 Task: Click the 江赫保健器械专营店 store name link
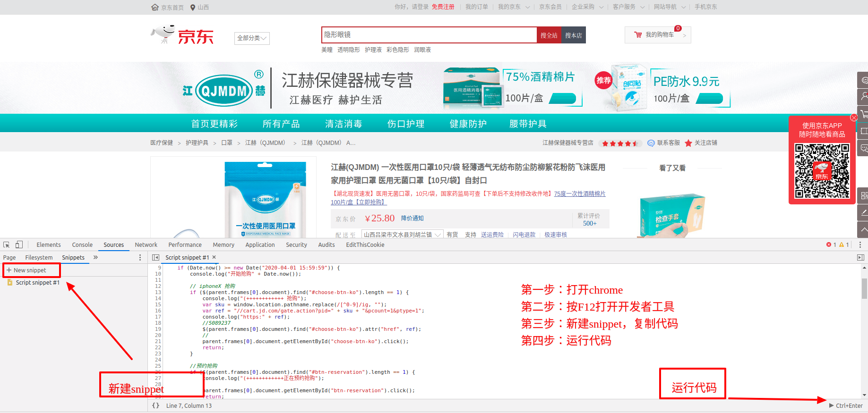pos(568,143)
